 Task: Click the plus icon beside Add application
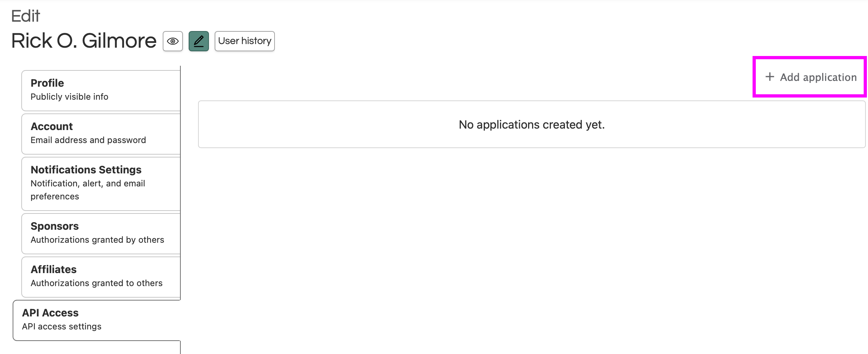[770, 77]
